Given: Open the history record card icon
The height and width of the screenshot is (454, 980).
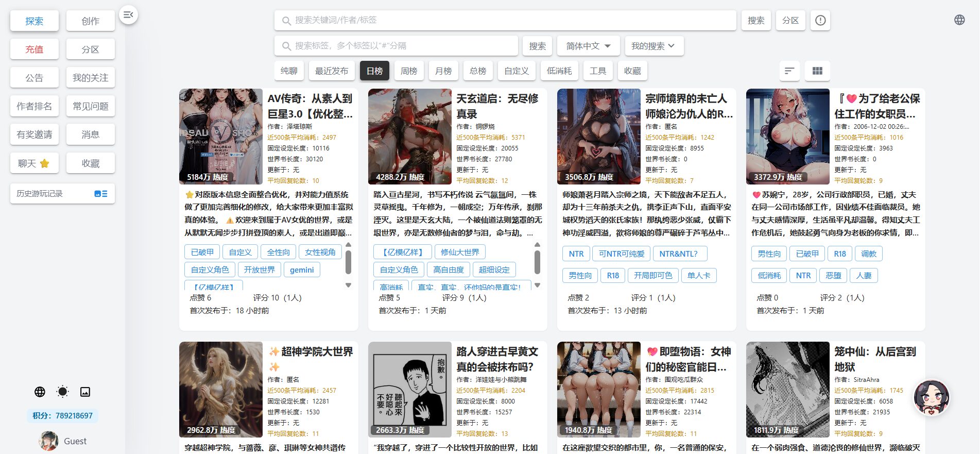Looking at the screenshot, I should (x=100, y=194).
